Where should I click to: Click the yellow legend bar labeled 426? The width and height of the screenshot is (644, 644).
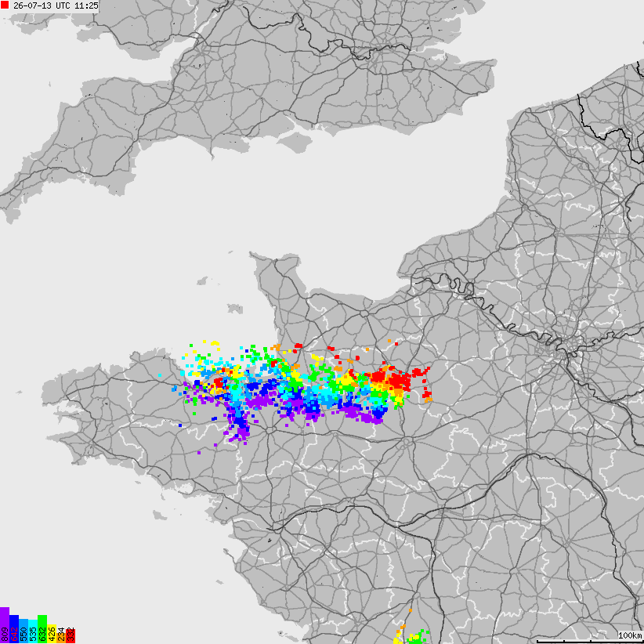coord(52,634)
